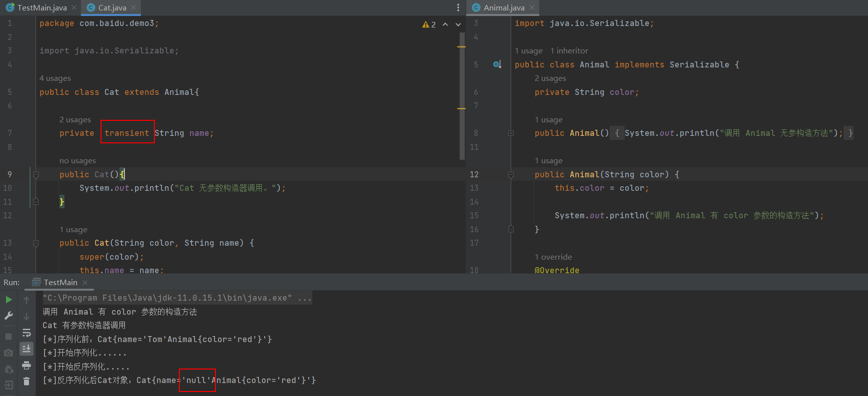Click the 'transient' keyword in Cat.java
868x396 pixels.
tap(127, 133)
